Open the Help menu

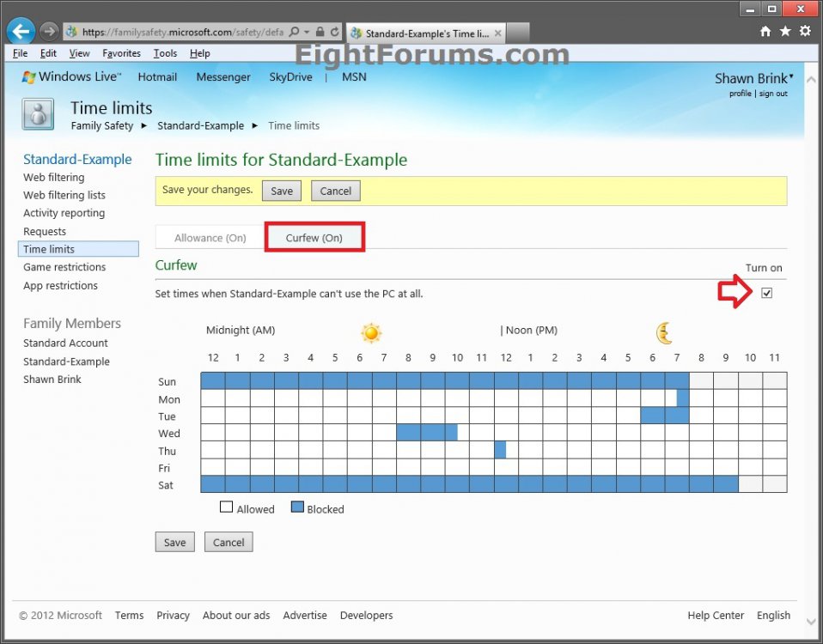tap(199, 53)
